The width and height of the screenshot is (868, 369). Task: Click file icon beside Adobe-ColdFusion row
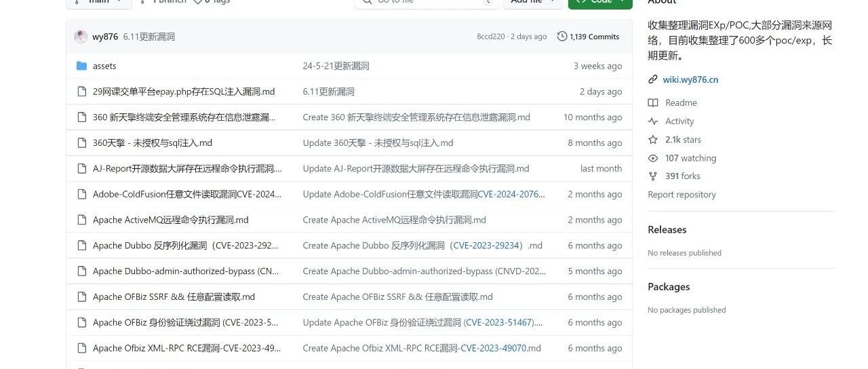82,194
